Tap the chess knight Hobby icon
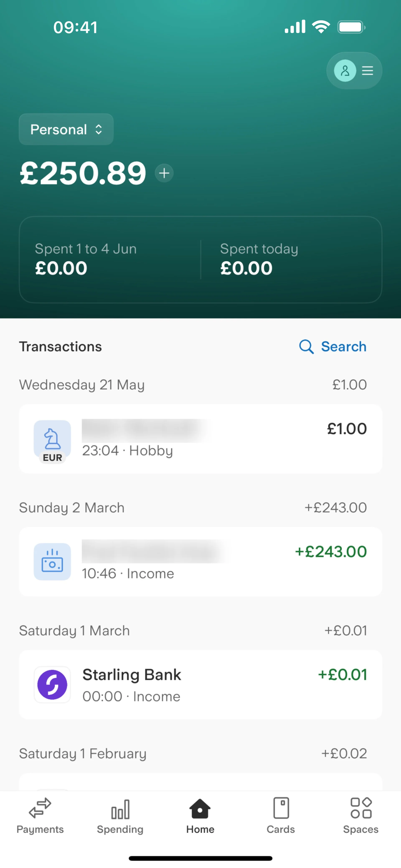This screenshot has height=868, width=401. click(x=52, y=439)
